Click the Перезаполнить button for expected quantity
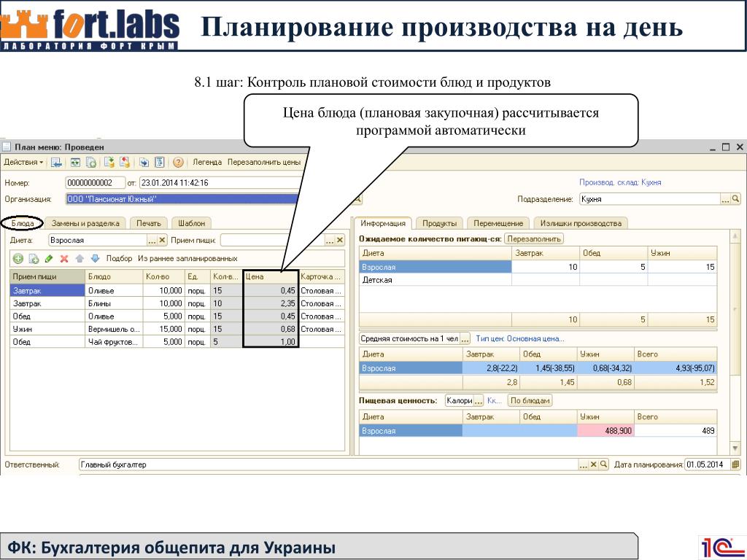 (534, 238)
